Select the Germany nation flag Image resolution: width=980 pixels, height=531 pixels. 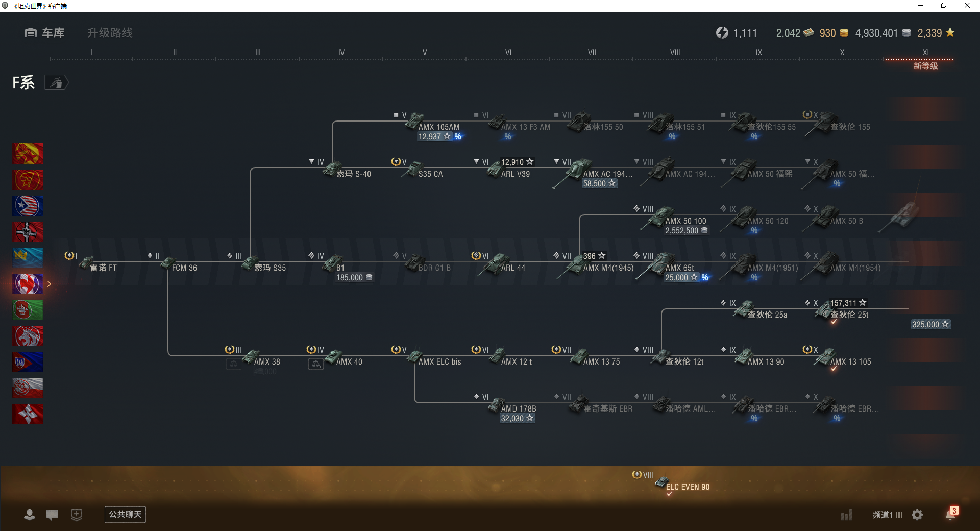coord(28,232)
